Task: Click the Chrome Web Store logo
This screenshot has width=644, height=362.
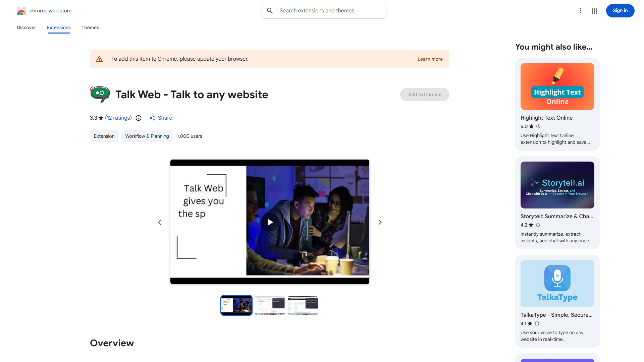Action: [21, 10]
